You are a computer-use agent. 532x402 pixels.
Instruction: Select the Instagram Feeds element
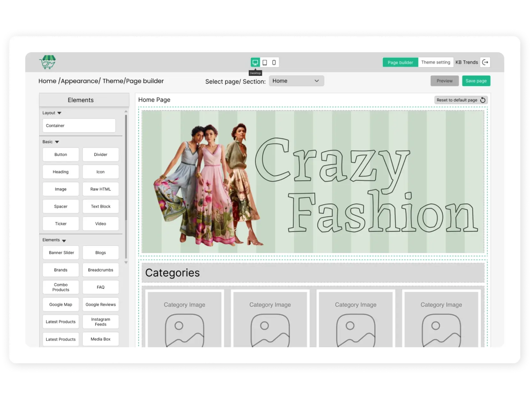pos(101,322)
